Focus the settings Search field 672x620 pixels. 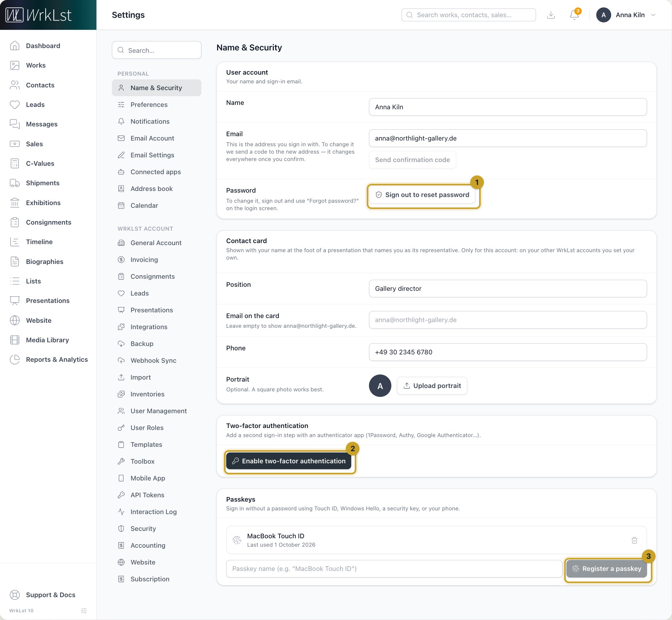(157, 50)
